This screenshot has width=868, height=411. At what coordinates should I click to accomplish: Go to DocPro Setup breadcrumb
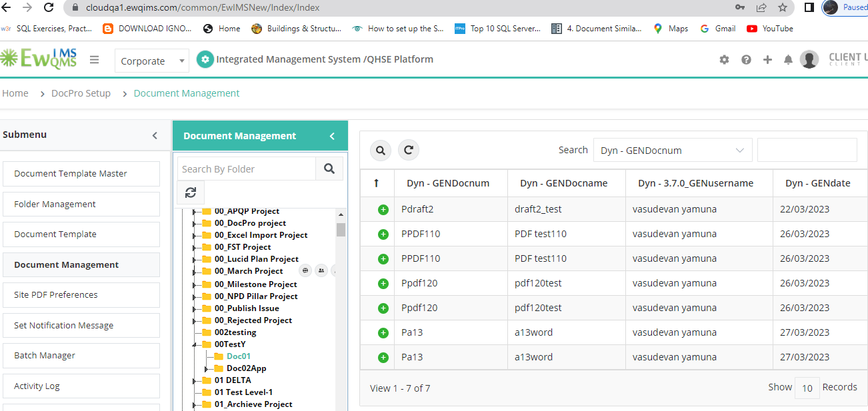click(x=81, y=93)
